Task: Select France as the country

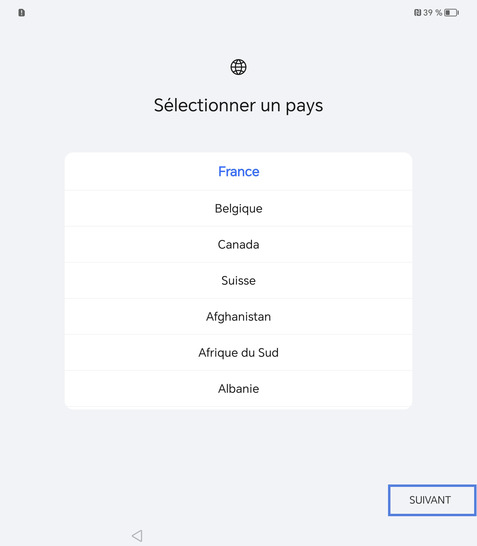Action: tap(238, 171)
